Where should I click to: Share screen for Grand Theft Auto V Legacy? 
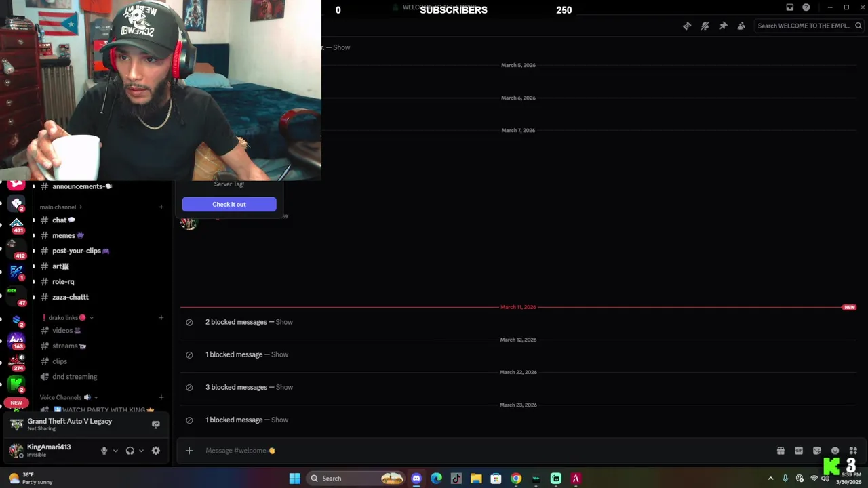(x=155, y=425)
